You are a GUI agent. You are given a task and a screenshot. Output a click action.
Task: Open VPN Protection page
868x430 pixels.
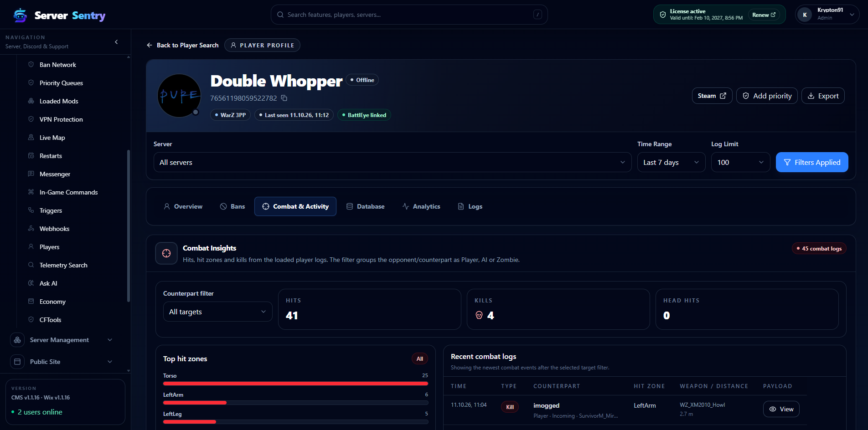coord(61,119)
